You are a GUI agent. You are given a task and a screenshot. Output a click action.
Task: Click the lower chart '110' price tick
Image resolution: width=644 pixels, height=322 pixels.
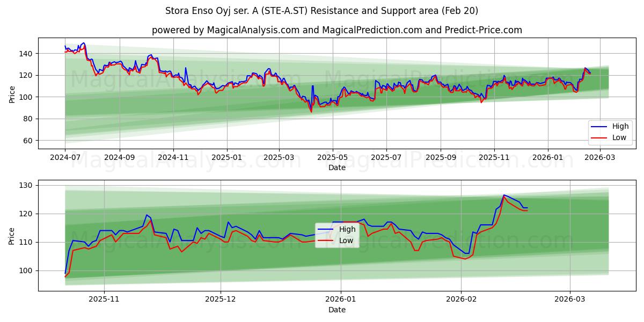click(27, 242)
